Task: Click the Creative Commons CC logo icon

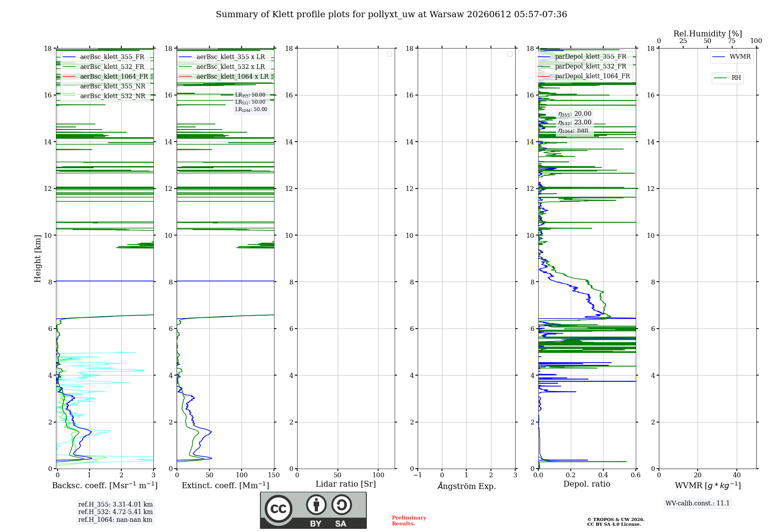Action: coord(278,509)
